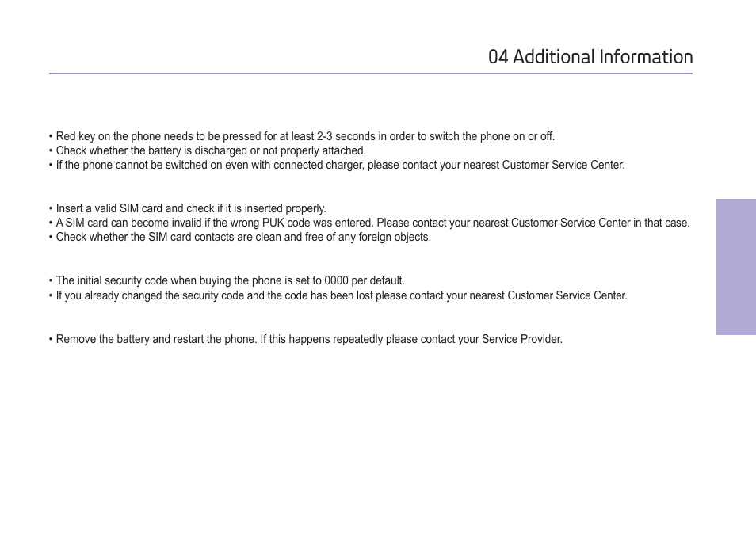The image size is (756, 537).
Task: Select the line about the discharged battery
Action: [x=211, y=150]
